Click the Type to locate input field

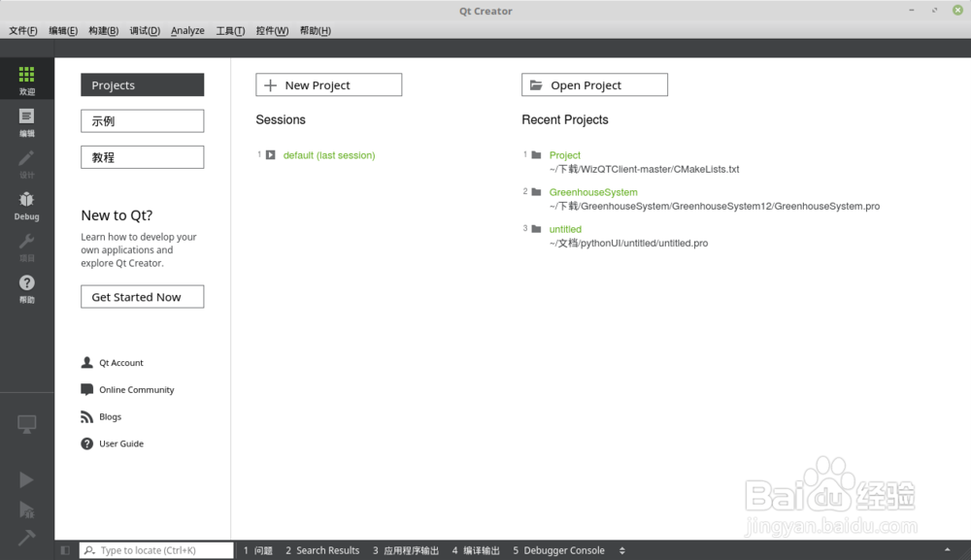coord(156,550)
